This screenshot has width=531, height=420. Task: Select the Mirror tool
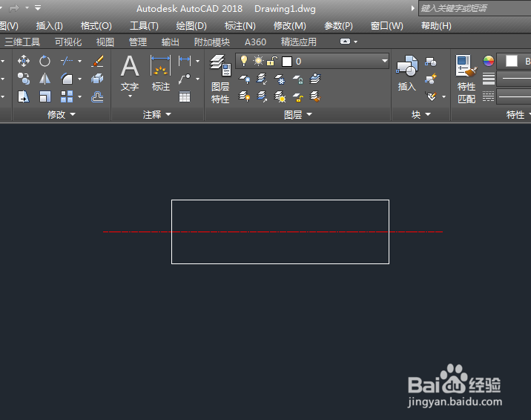(x=44, y=79)
